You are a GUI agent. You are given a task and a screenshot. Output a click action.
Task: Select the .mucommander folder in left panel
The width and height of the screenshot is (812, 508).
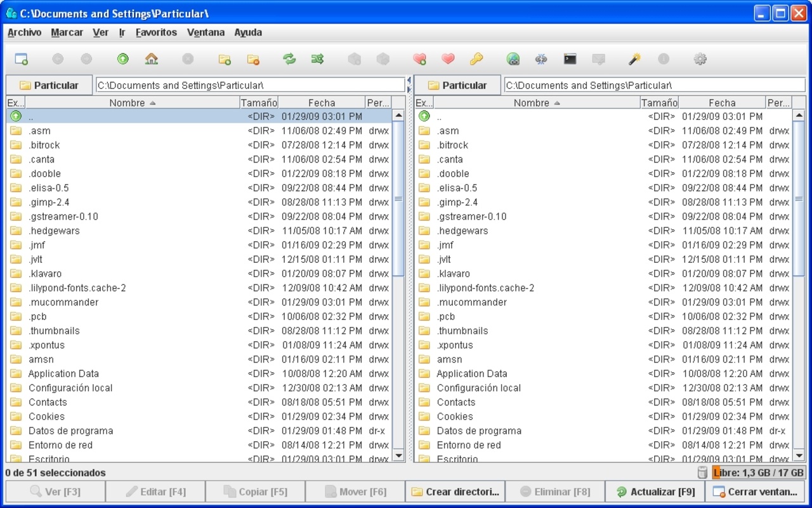[x=63, y=302]
